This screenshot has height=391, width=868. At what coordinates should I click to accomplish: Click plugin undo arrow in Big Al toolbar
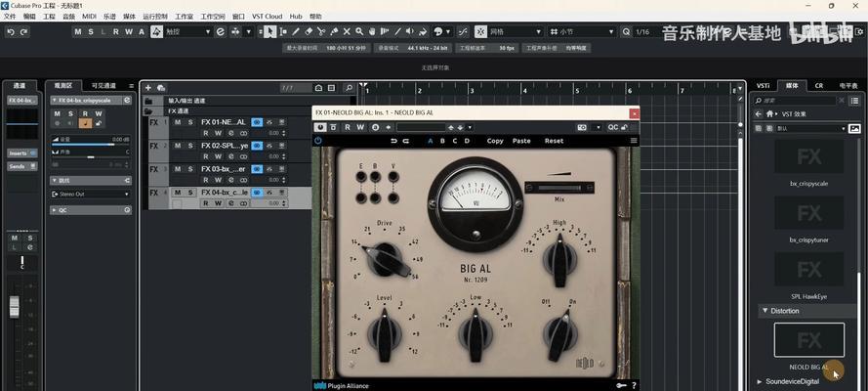[x=394, y=141]
